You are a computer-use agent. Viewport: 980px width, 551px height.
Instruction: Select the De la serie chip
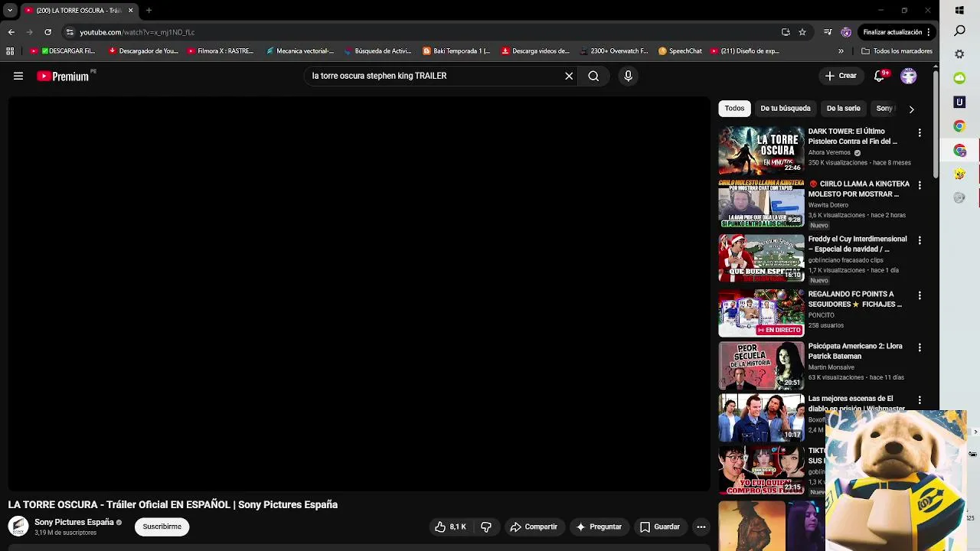[x=843, y=109]
